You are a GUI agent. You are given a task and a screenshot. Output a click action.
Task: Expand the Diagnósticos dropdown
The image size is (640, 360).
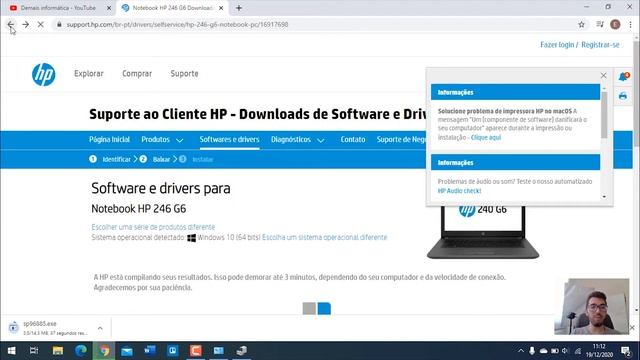298,140
